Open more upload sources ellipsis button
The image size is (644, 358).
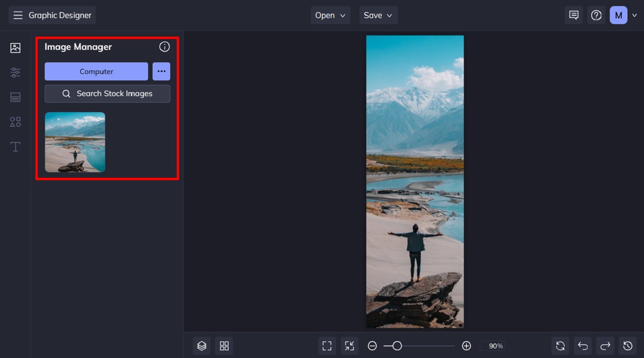[x=161, y=71]
